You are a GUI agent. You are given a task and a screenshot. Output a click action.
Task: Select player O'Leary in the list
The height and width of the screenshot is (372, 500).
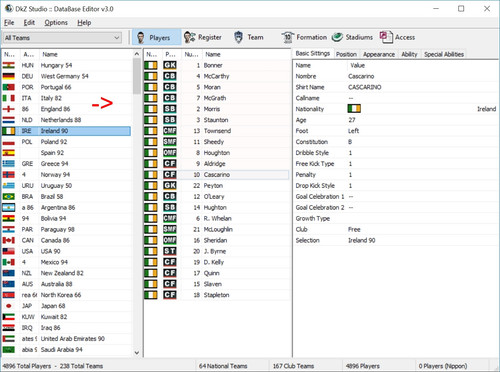tap(217, 197)
